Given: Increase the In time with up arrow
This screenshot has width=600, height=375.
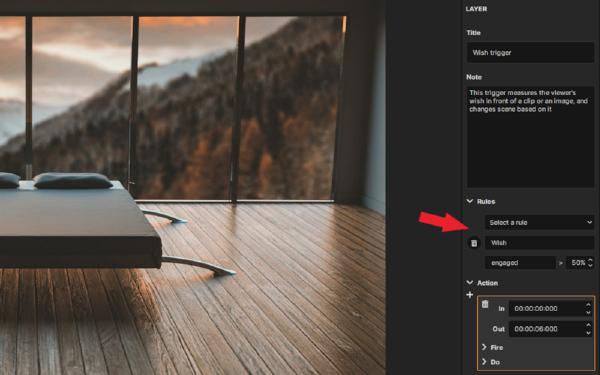Looking at the screenshot, I should (x=589, y=305).
